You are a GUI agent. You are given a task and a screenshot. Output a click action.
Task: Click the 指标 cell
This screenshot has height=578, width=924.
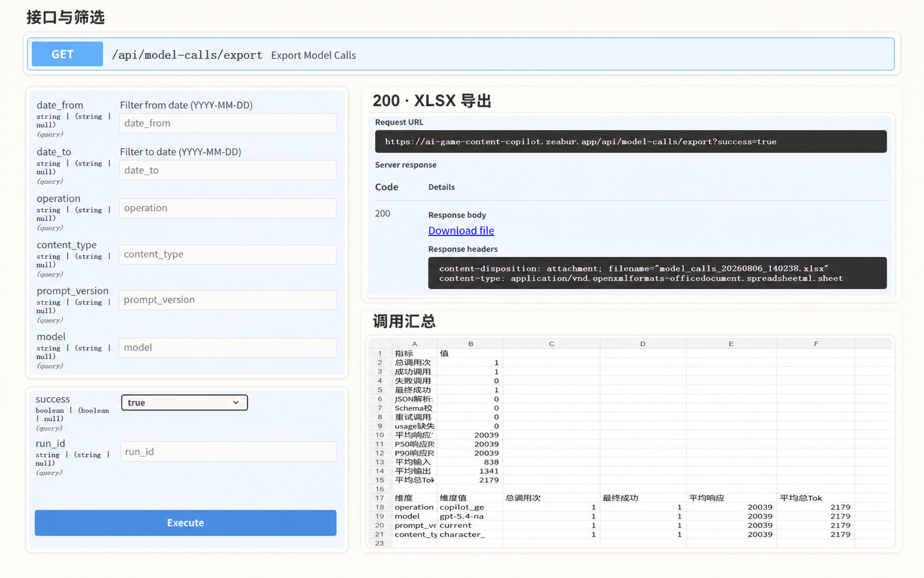tap(414, 353)
